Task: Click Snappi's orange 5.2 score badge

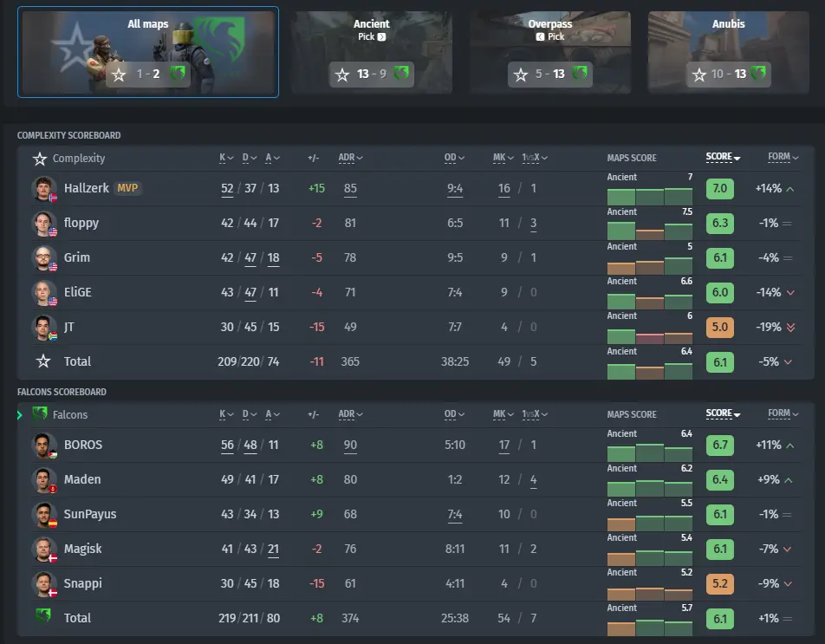Action: pos(720,583)
